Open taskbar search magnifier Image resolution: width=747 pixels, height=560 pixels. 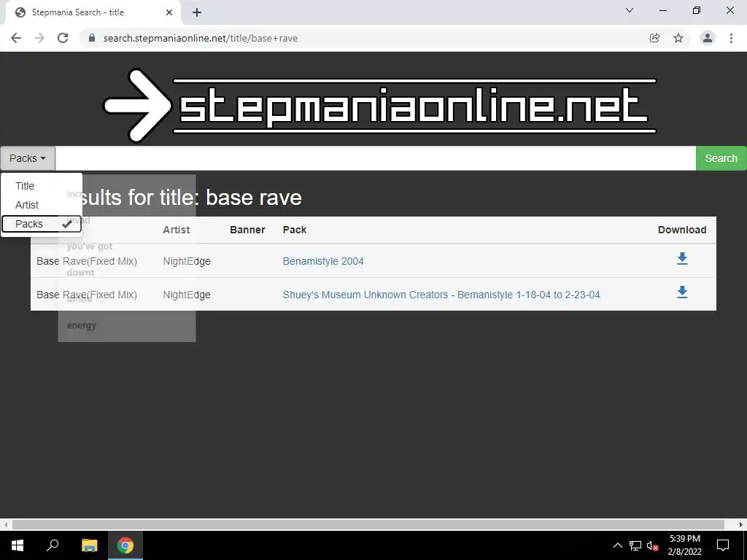point(53,545)
